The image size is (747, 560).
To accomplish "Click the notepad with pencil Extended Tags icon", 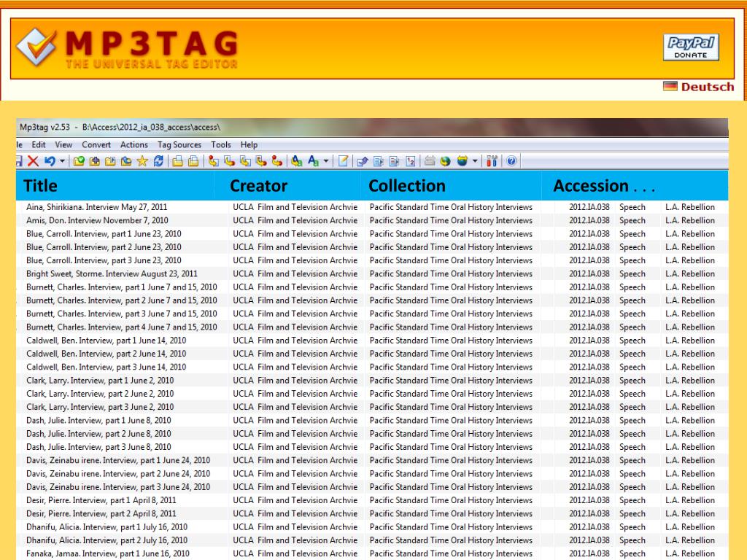I will click(x=343, y=161).
